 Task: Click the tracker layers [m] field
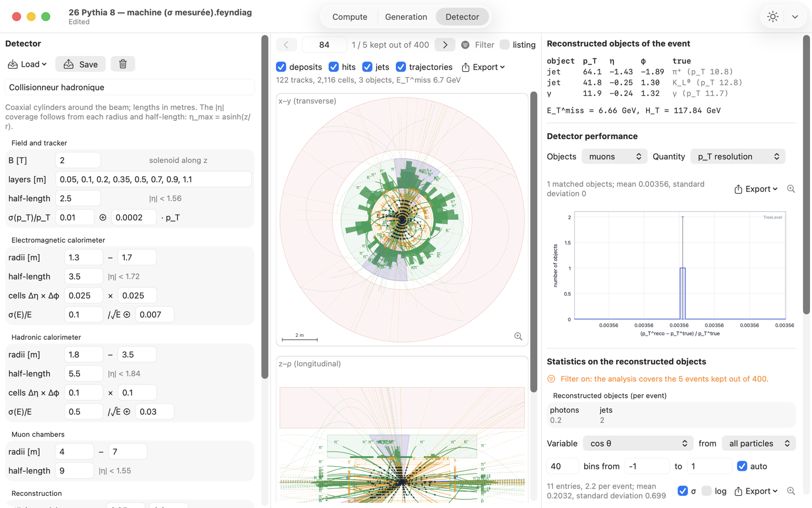pyautogui.click(x=153, y=179)
